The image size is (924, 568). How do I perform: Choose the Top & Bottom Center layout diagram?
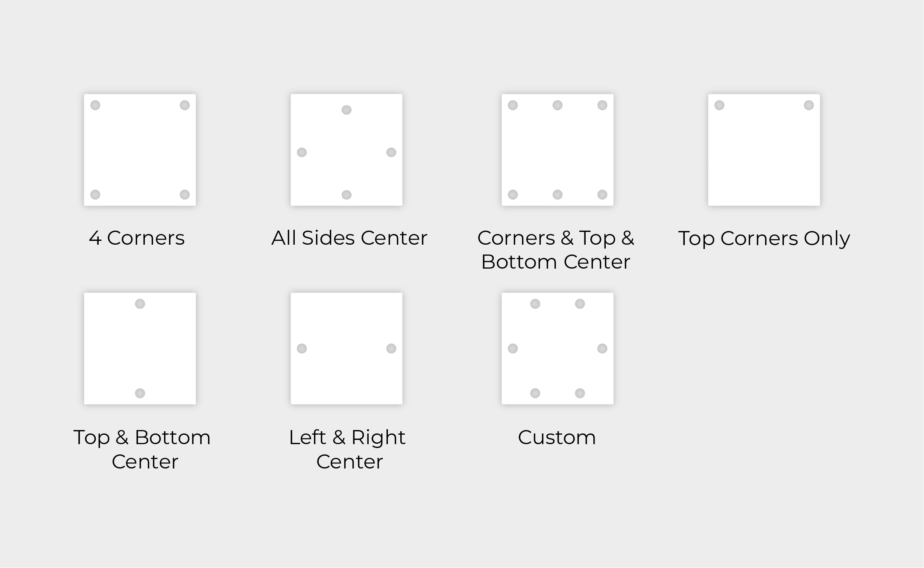point(140,348)
